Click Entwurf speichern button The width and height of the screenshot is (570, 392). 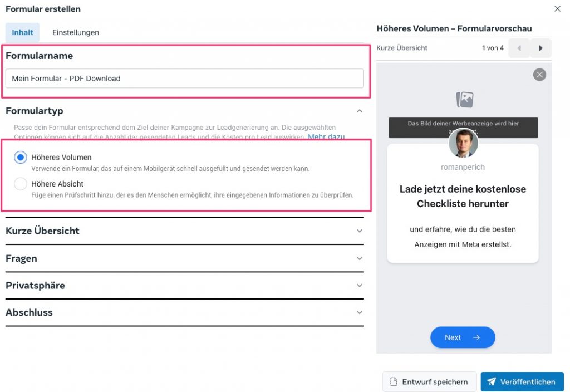click(x=429, y=382)
